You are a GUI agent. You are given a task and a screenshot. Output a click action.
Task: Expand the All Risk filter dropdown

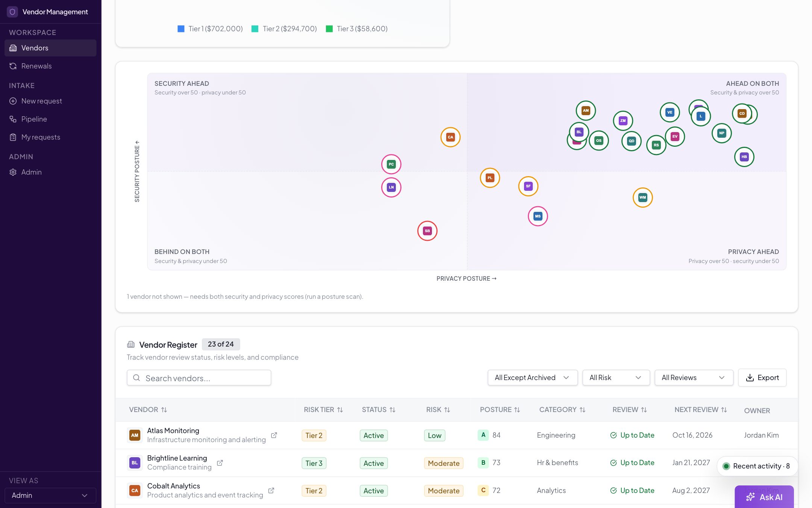[616, 378]
